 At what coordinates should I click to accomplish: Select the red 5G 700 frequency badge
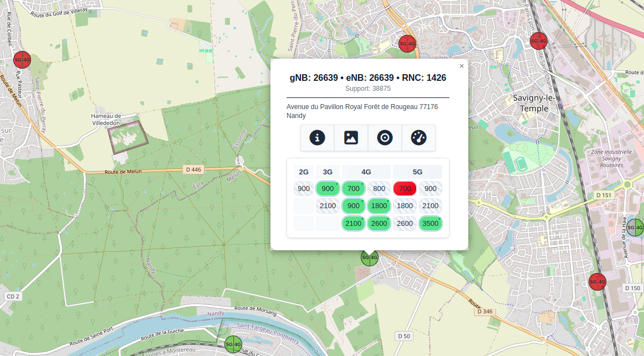405,189
